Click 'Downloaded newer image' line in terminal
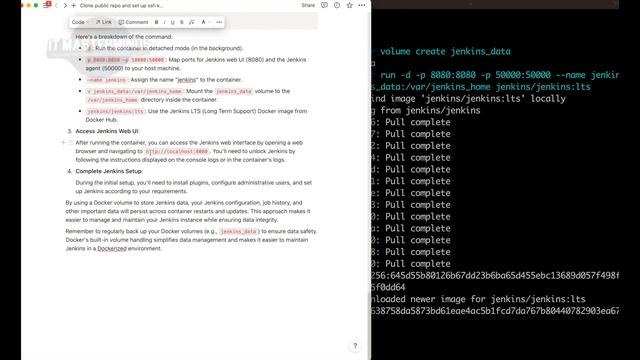This screenshot has width=640, height=360. tap(478, 299)
